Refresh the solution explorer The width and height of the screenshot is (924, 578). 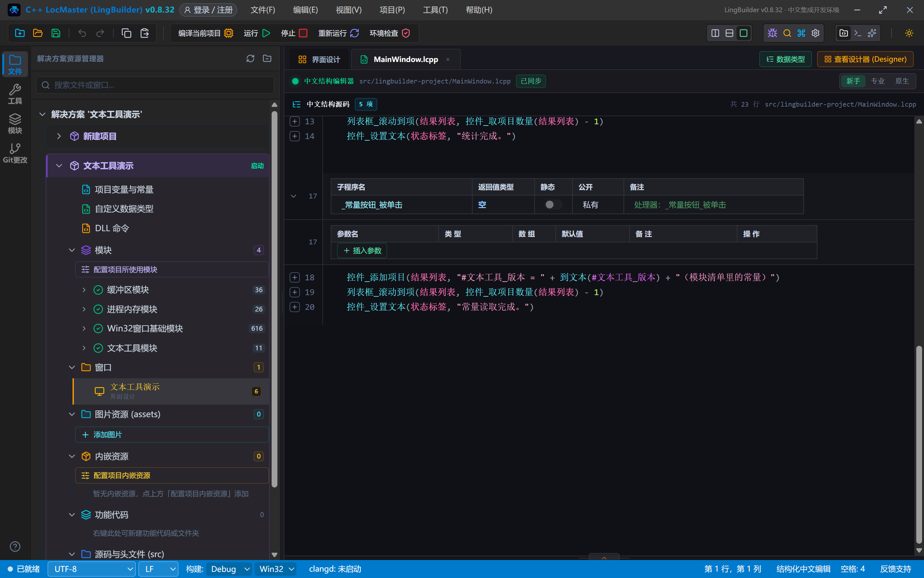coord(250,58)
